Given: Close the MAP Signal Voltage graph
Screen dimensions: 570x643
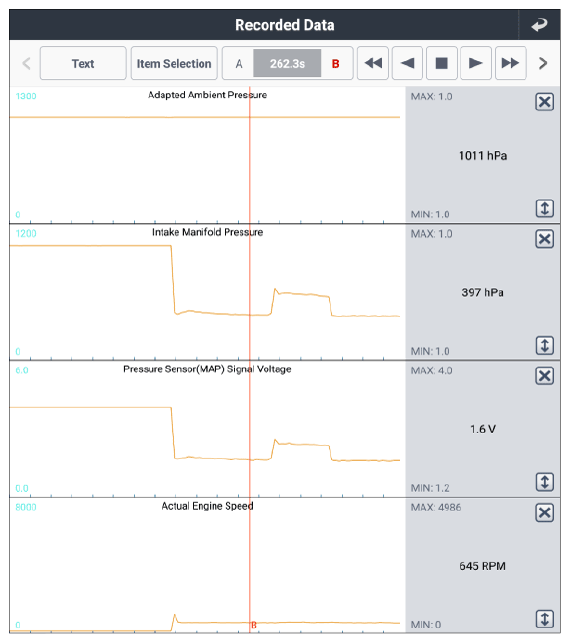Looking at the screenshot, I should pos(545,376).
